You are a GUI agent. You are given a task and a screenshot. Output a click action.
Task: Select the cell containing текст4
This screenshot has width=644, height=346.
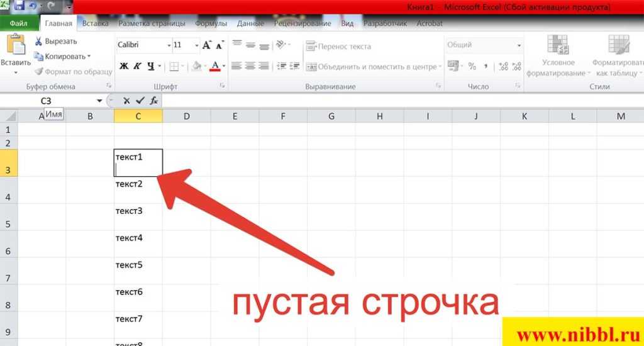(x=138, y=244)
